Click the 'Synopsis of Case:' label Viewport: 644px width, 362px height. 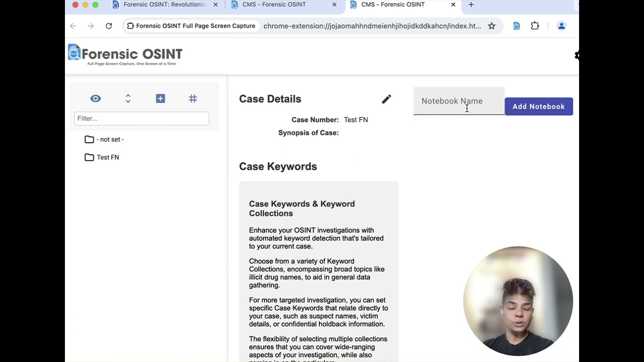pyautogui.click(x=308, y=133)
